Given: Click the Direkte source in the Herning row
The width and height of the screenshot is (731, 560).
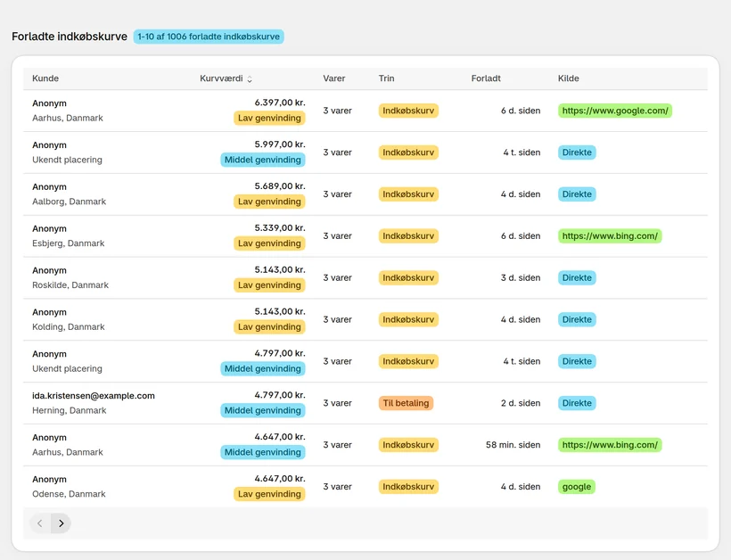Looking at the screenshot, I should click(577, 403).
